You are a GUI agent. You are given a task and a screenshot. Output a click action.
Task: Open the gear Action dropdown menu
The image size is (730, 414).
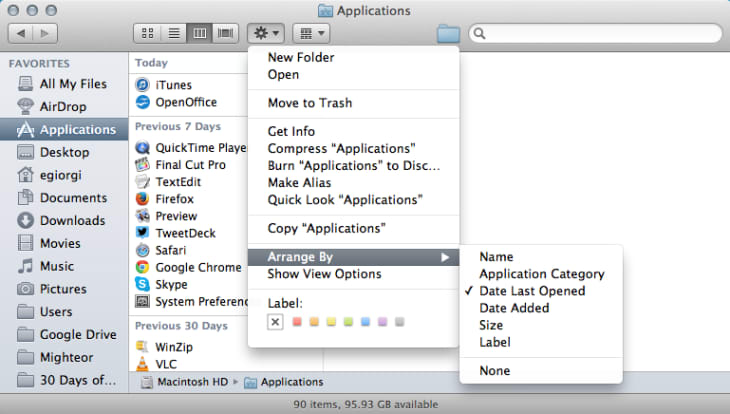[267, 33]
